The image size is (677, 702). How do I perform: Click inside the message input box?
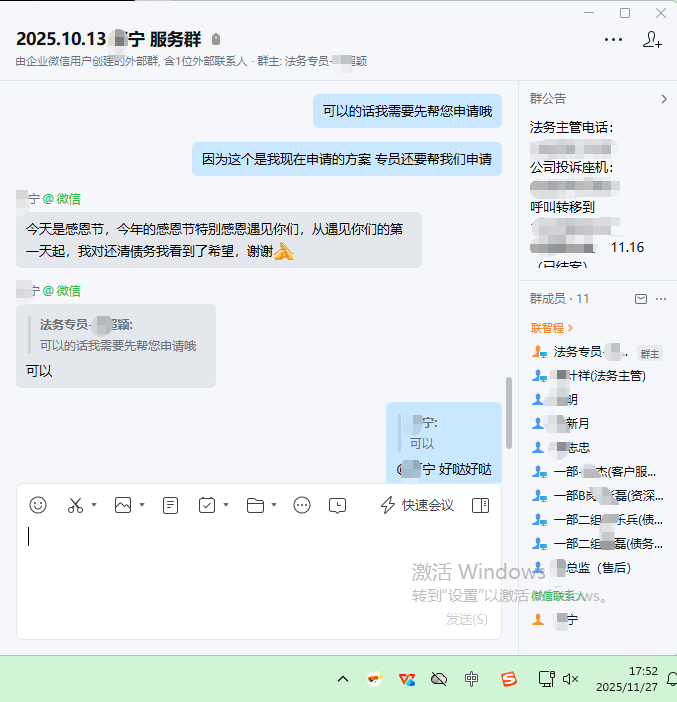(x=250, y=570)
